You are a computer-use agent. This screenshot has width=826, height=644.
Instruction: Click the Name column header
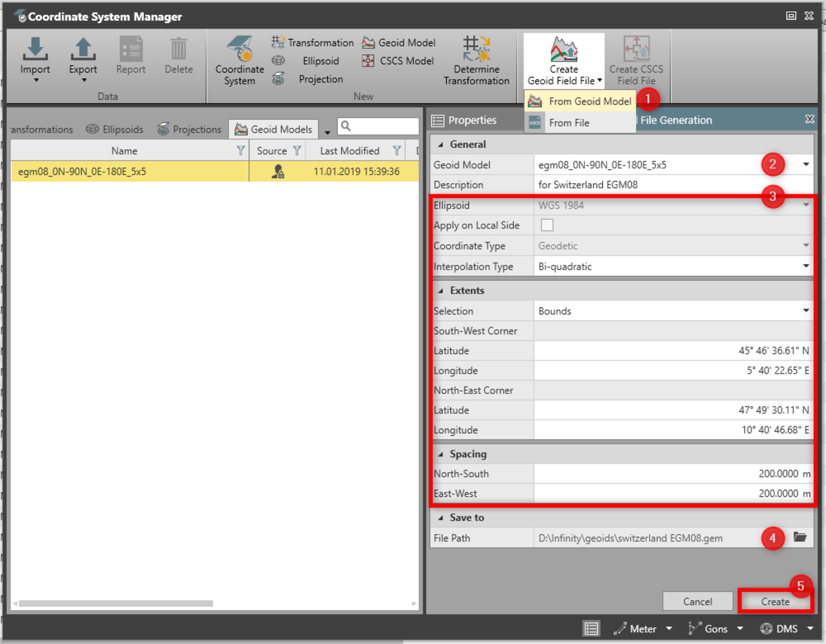124,151
